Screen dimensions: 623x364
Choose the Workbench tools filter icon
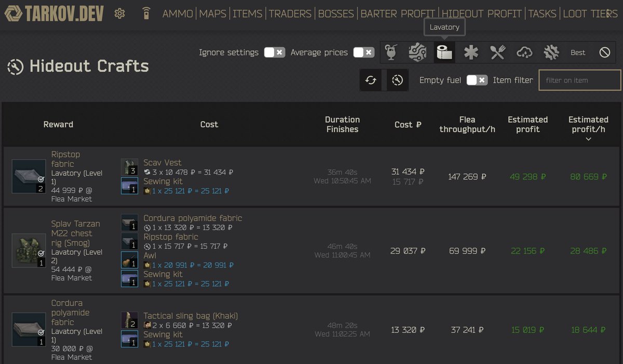(551, 52)
